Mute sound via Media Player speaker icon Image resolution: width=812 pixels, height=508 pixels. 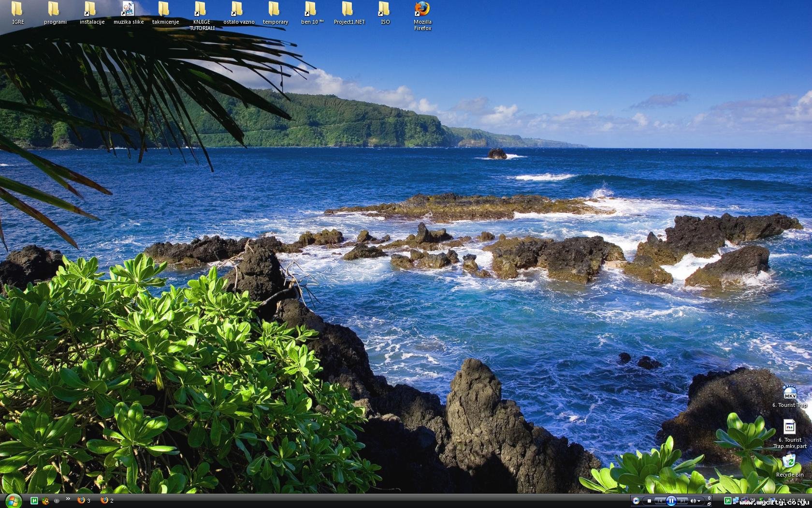point(693,501)
